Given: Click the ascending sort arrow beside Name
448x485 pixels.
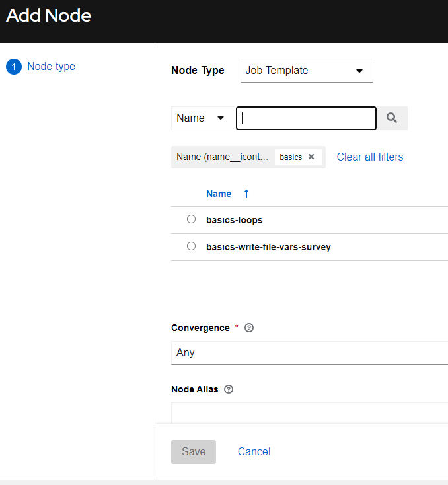Looking at the screenshot, I should 246,194.
